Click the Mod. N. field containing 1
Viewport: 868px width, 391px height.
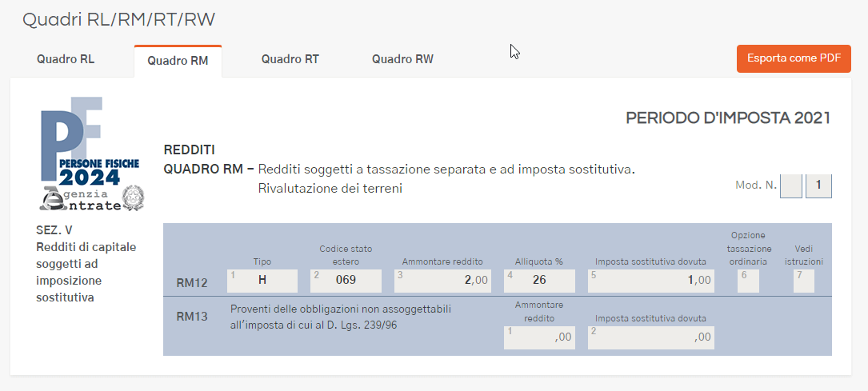click(x=818, y=186)
